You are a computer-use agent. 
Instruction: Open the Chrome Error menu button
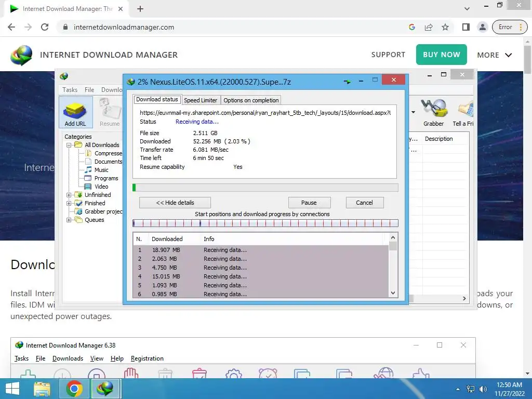pos(510,27)
